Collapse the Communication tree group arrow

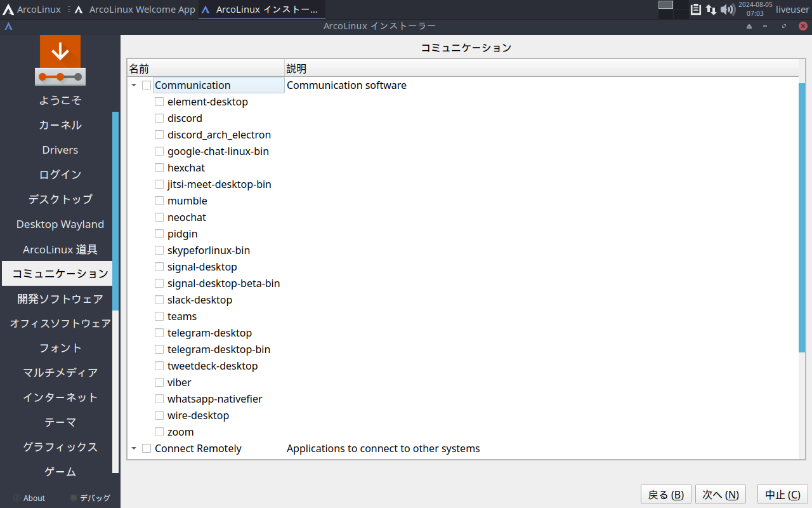pyautogui.click(x=134, y=85)
